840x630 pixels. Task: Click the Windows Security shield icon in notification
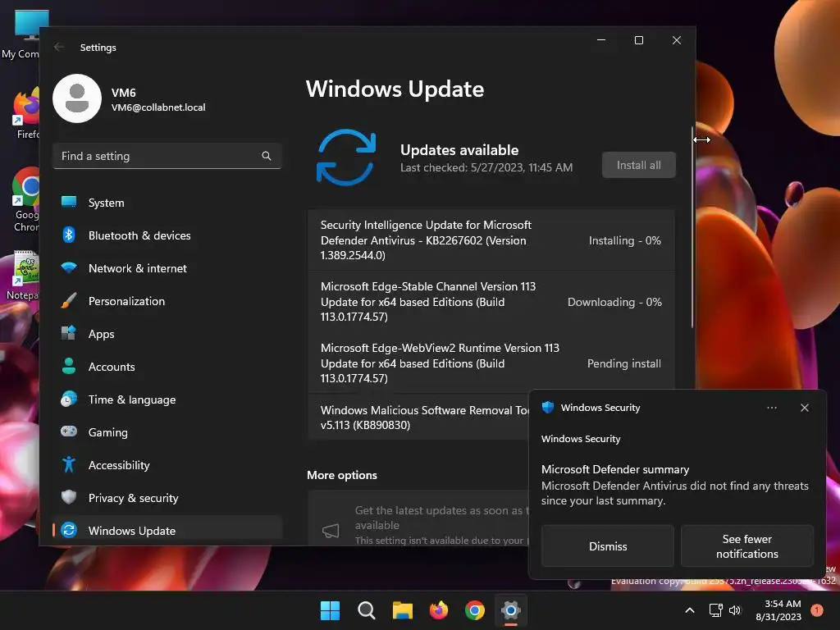click(547, 407)
